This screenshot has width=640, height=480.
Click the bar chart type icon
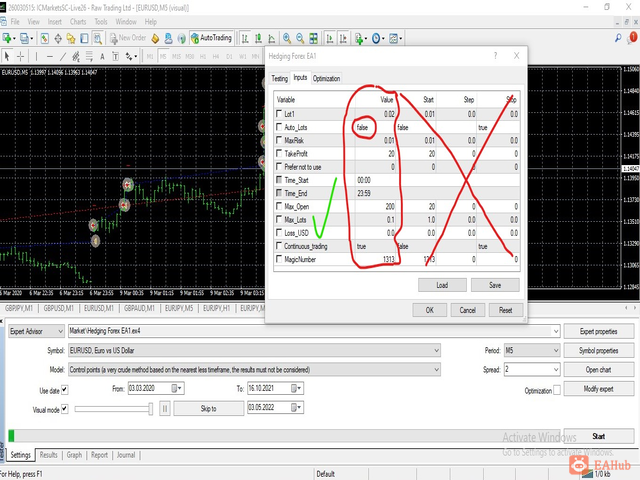pos(245,39)
